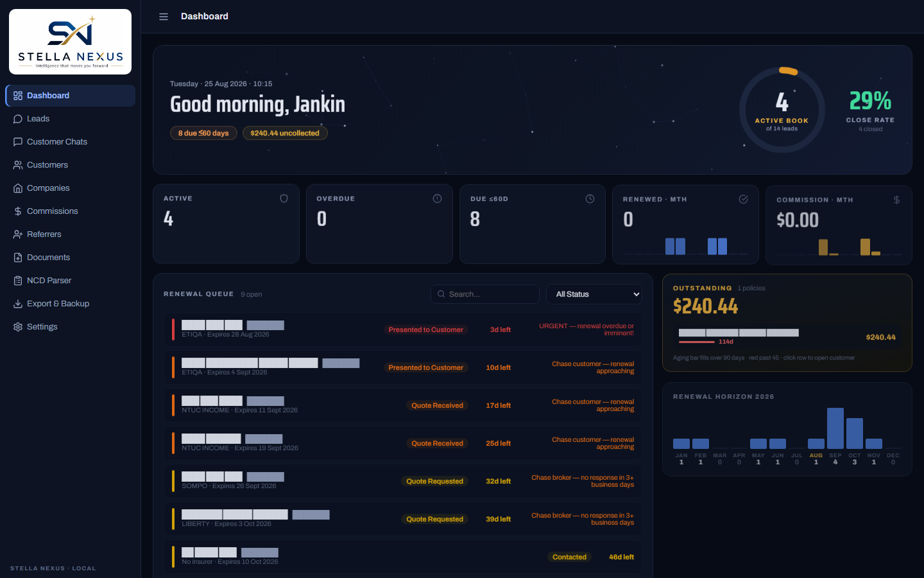Image resolution: width=924 pixels, height=578 pixels.
Task: Open Documents from sidebar
Action: click(x=71, y=258)
